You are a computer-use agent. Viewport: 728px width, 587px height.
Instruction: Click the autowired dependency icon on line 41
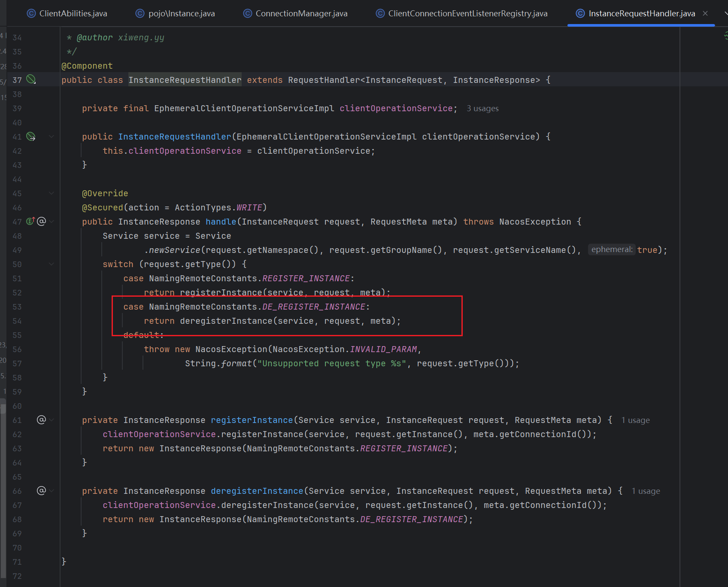31,137
